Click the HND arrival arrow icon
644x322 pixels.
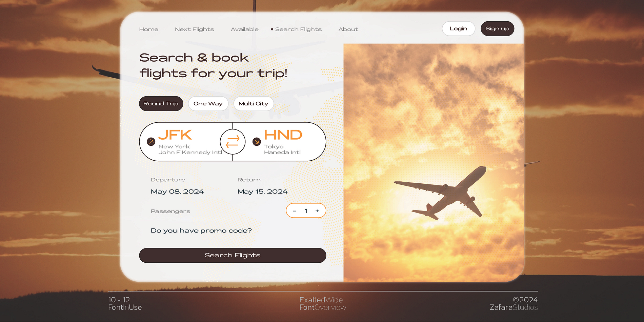point(257,142)
